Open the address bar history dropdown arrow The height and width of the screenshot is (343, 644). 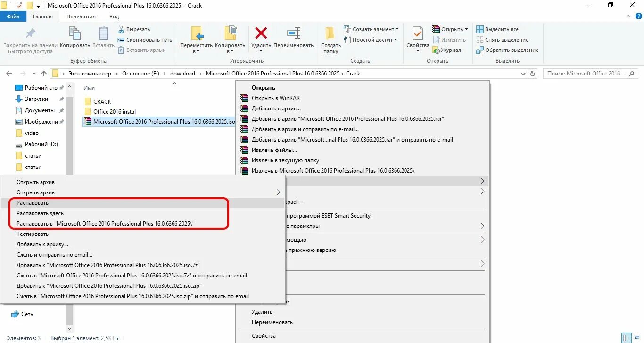click(x=523, y=74)
